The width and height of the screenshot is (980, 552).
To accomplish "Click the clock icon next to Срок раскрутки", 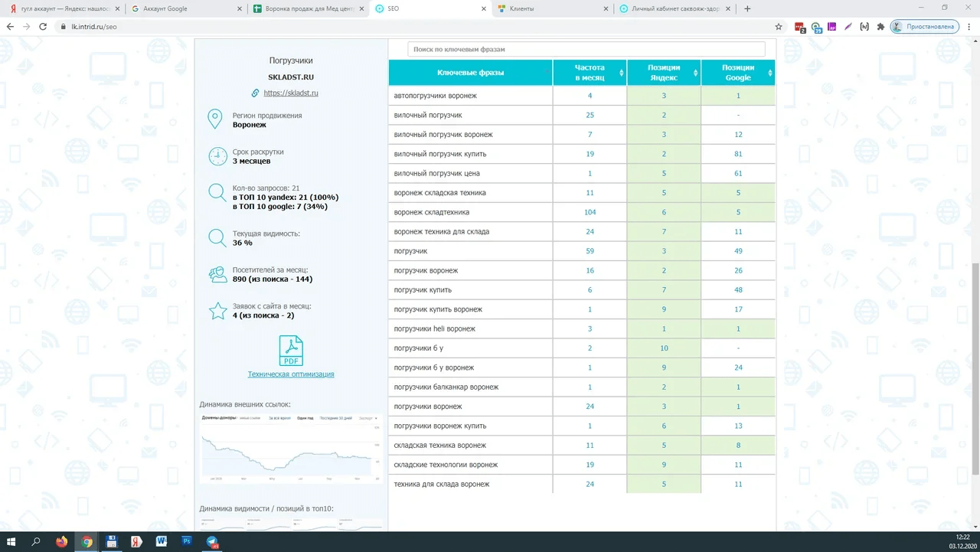I will [x=217, y=156].
